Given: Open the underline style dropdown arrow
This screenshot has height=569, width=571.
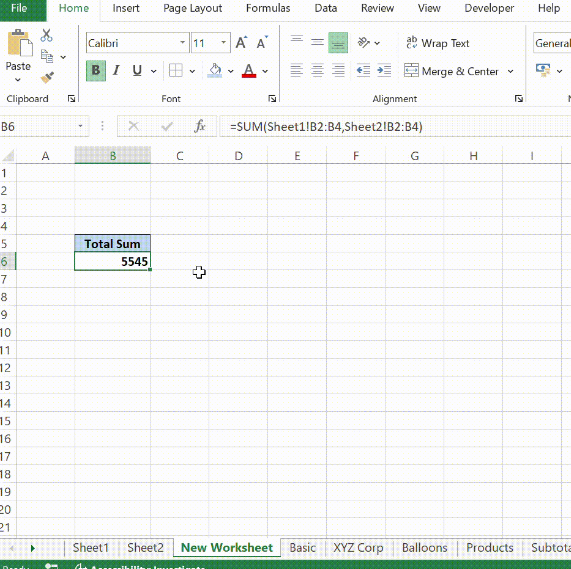Looking at the screenshot, I should (x=154, y=71).
